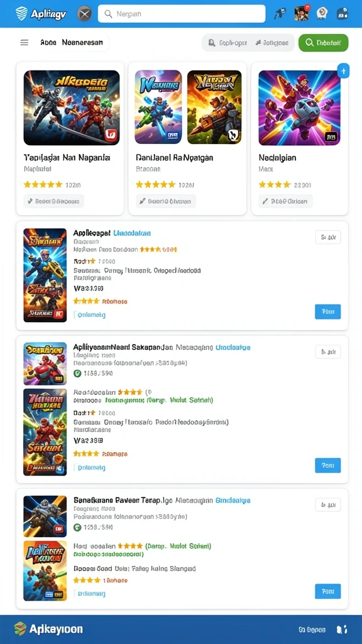Viewport: 362px width, 644px height.
Task: Select the Abne tab next to the hamburger menu
Action: pyautogui.click(x=48, y=42)
